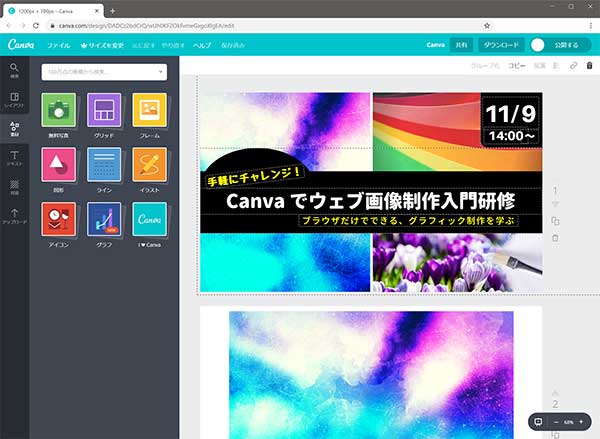The width and height of the screenshot is (600, 439).
Task: Open the Chrome three-dot menu
Action: click(591, 26)
